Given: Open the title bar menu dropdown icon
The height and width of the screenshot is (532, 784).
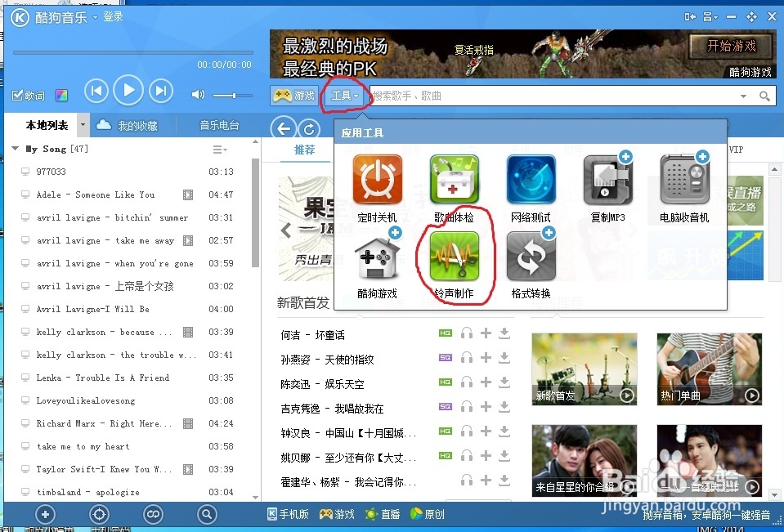Looking at the screenshot, I should (x=710, y=17).
